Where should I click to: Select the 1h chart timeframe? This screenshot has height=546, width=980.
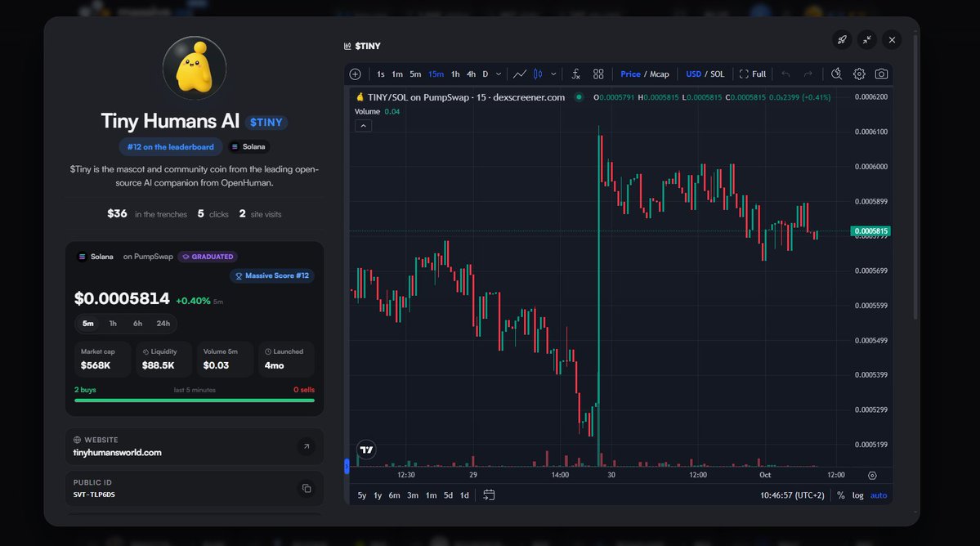point(455,74)
